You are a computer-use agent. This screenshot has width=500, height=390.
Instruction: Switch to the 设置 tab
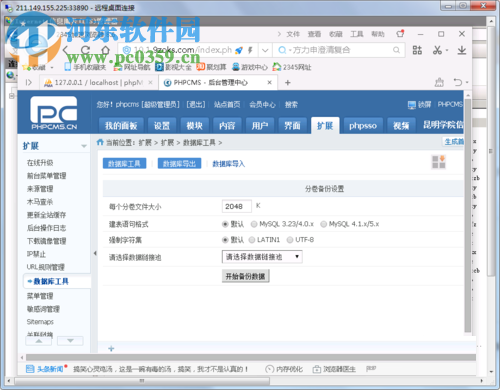pos(162,126)
